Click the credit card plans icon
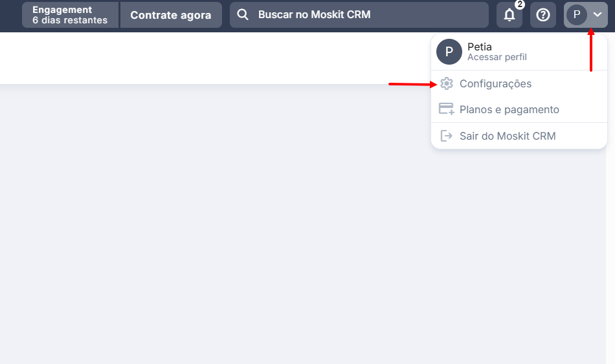615x364 pixels. click(446, 109)
